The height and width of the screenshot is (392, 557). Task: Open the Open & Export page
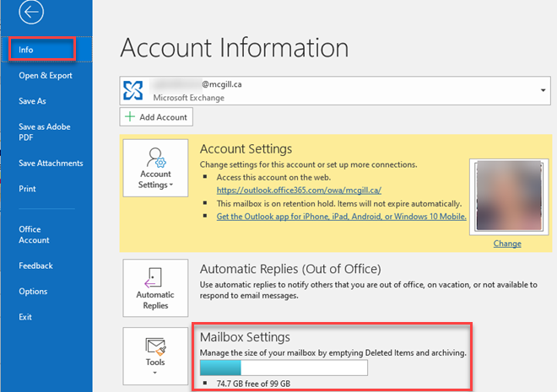(46, 76)
